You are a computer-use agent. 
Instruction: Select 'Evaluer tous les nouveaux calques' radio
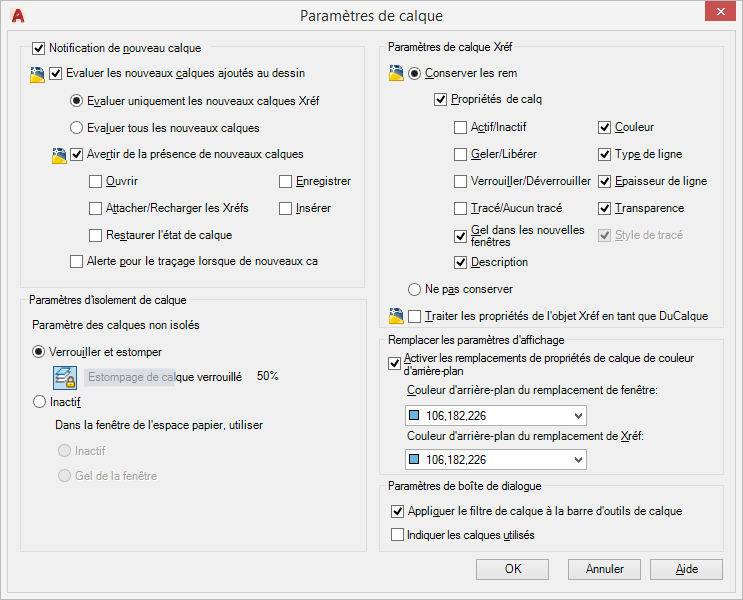77,128
